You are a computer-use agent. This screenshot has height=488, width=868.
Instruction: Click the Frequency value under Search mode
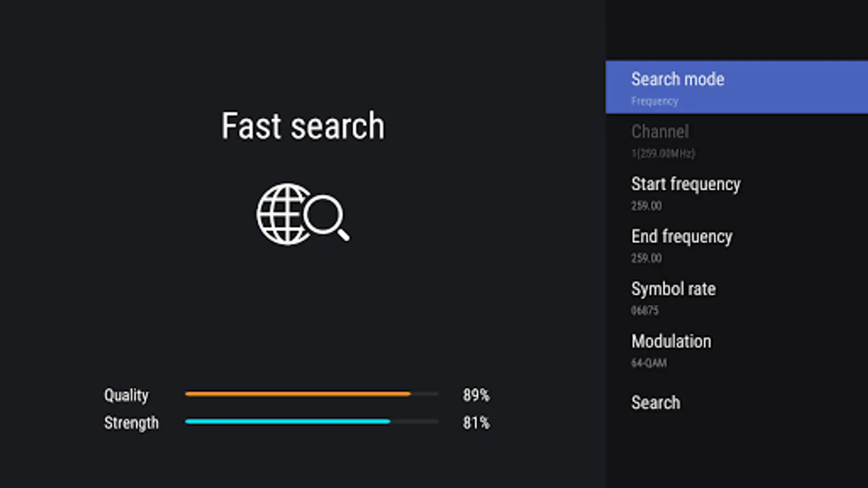coord(654,101)
